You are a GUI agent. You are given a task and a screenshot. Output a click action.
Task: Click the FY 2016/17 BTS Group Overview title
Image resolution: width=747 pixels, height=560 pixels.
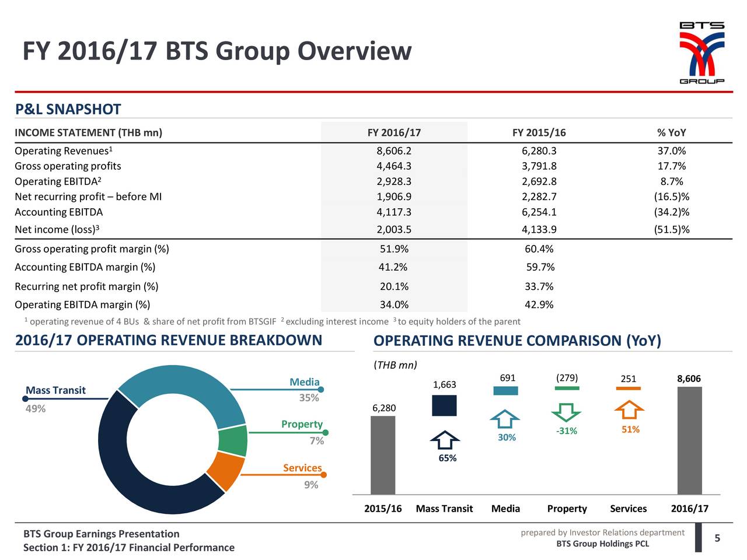(x=217, y=51)
